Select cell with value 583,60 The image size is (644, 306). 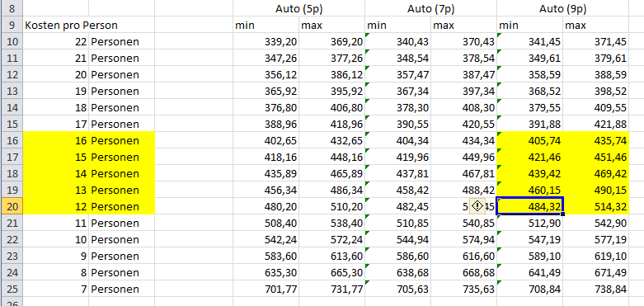pyautogui.click(x=266, y=256)
